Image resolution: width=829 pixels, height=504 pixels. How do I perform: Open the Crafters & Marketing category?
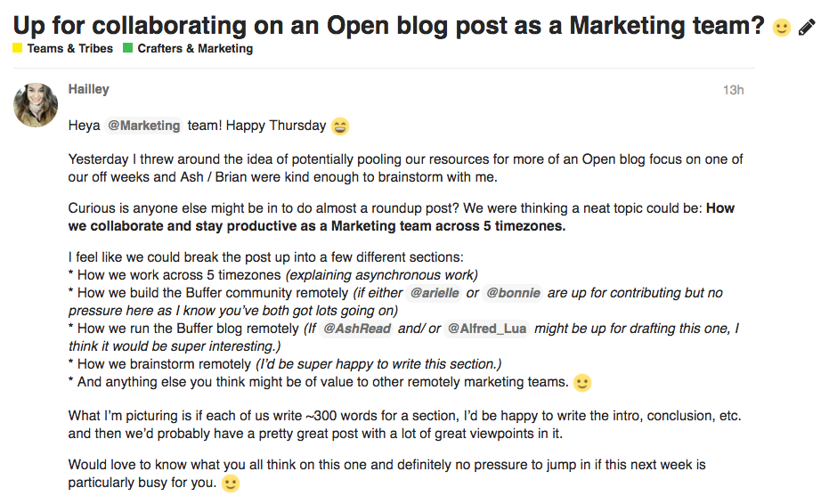coord(195,49)
